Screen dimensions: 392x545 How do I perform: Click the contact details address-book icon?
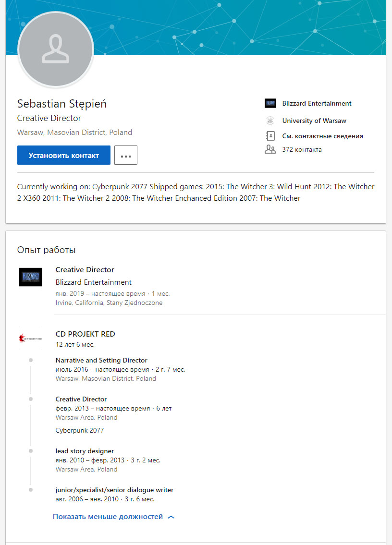pyautogui.click(x=270, y=136)
